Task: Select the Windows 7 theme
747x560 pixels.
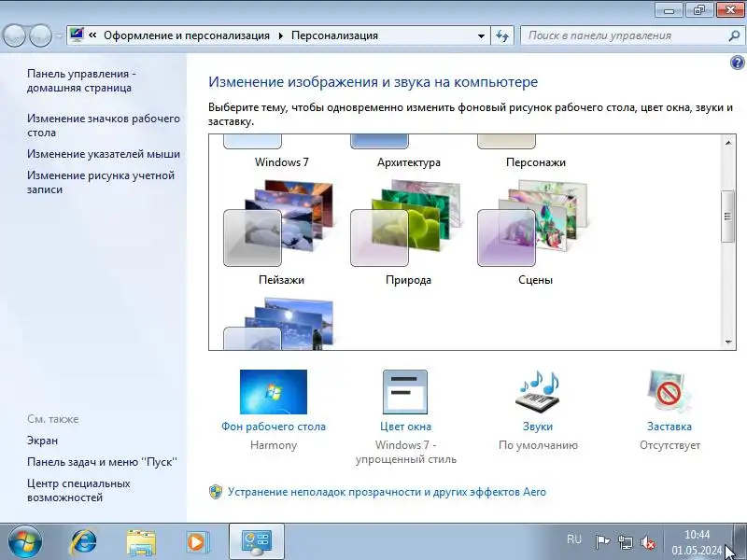Action: click(281, 152)
